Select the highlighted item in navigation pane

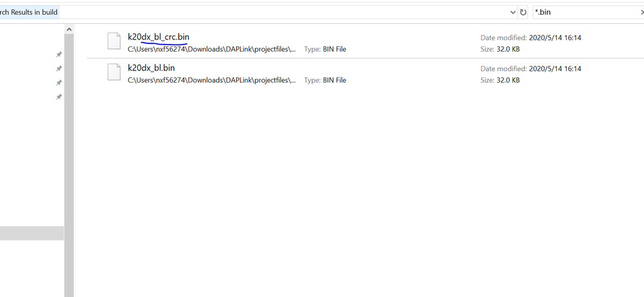[x=32, y=233]
